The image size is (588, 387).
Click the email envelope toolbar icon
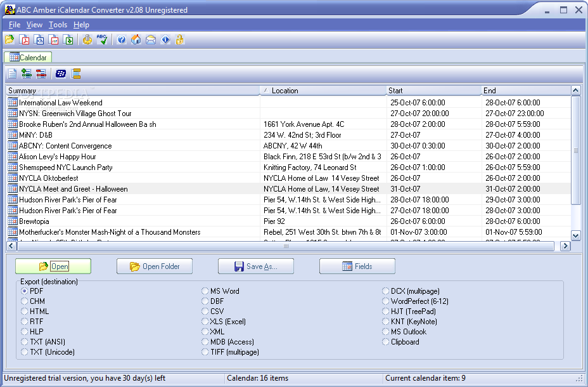(151, 39)
